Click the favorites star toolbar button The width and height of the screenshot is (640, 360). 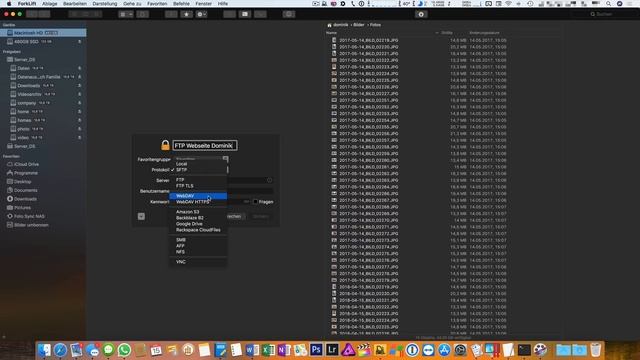click(187, 14)
